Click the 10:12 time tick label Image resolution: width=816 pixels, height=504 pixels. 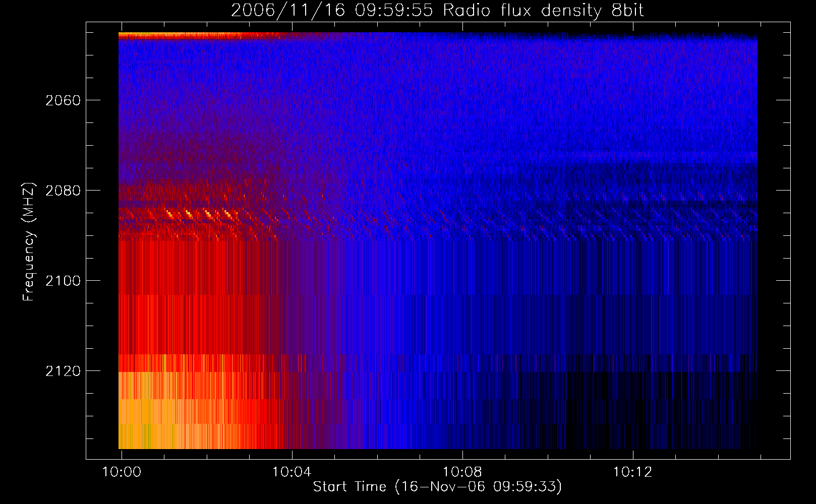click(633, 472)
